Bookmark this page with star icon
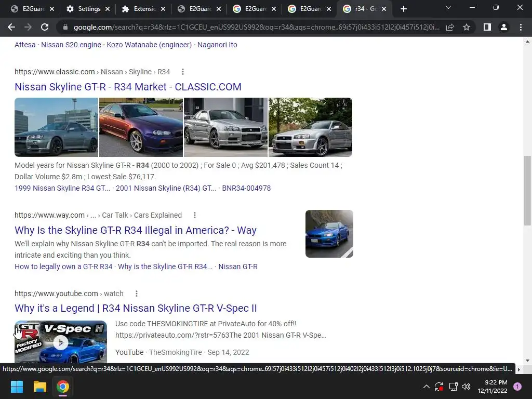This screenshot has width=532, height=399. [x=467, y=27]
